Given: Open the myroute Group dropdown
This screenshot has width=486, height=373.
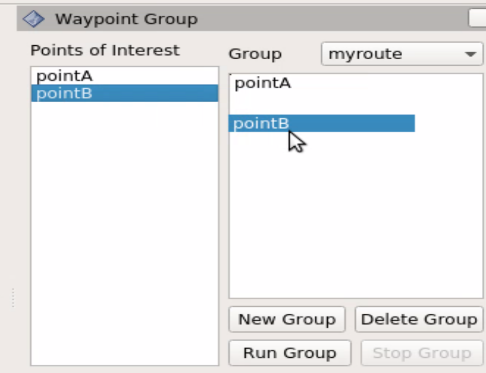Looking at the screenshot, I should [x=402, y=54].
